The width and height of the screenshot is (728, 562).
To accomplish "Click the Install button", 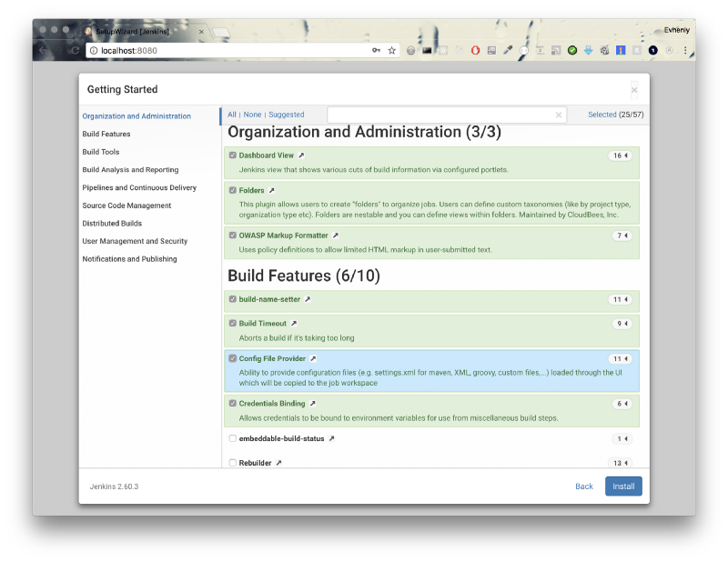I will tap(623, 487).
